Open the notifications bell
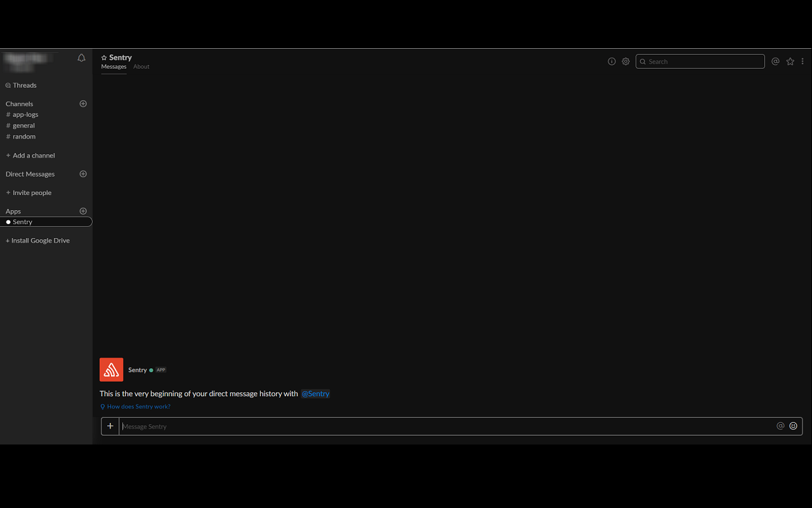The height and width of the screenshot is (508, 812). click(x=81, y=58)
